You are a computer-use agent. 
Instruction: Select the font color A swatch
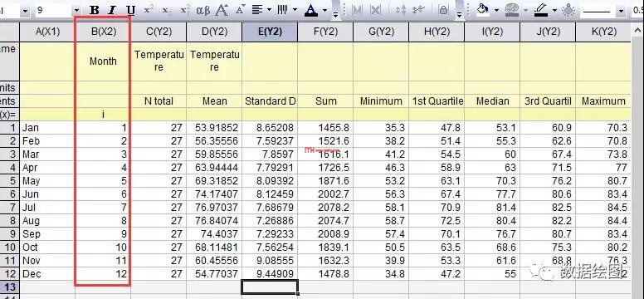click(311, 10)
